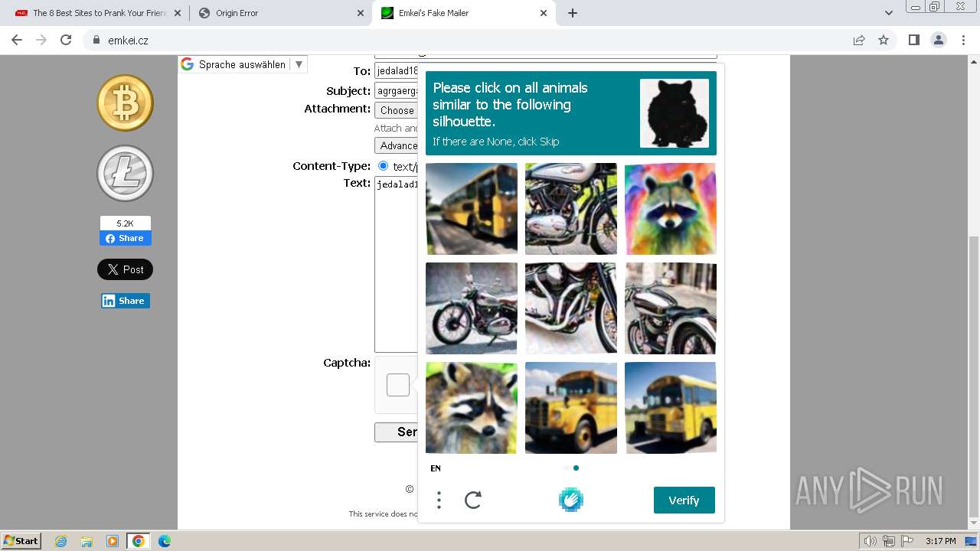Click the Verify button in captcha
Viewport: 980px width, 551px height.
tap(684, 500)
